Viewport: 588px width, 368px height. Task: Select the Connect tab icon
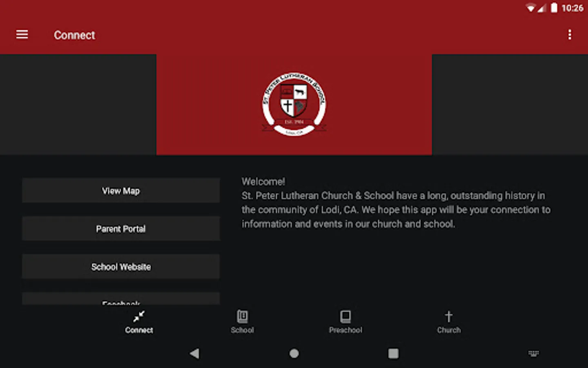coord(139,316)
